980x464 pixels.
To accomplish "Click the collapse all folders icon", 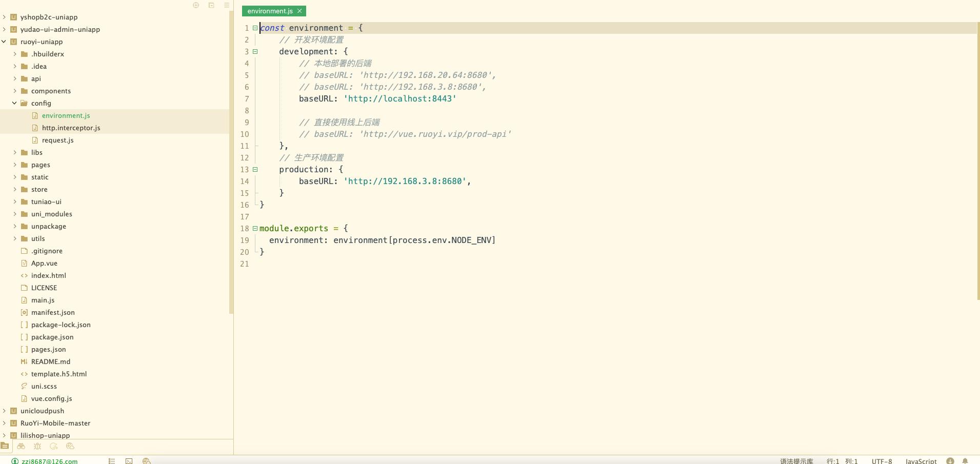I will 211,5.
